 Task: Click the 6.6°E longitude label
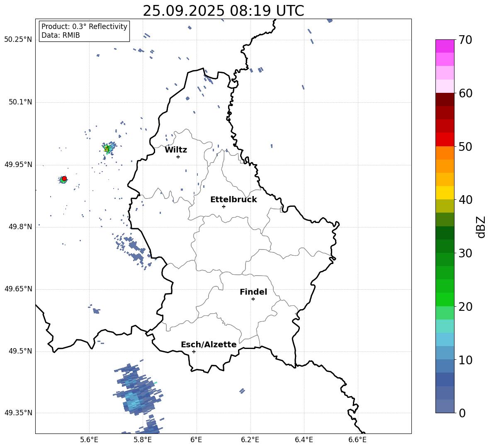[357, 440]
